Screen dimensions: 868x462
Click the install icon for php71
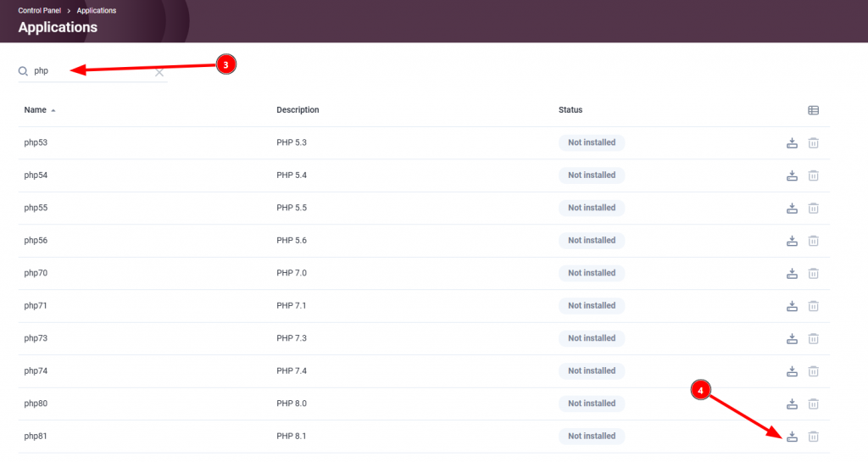(792, 306)
